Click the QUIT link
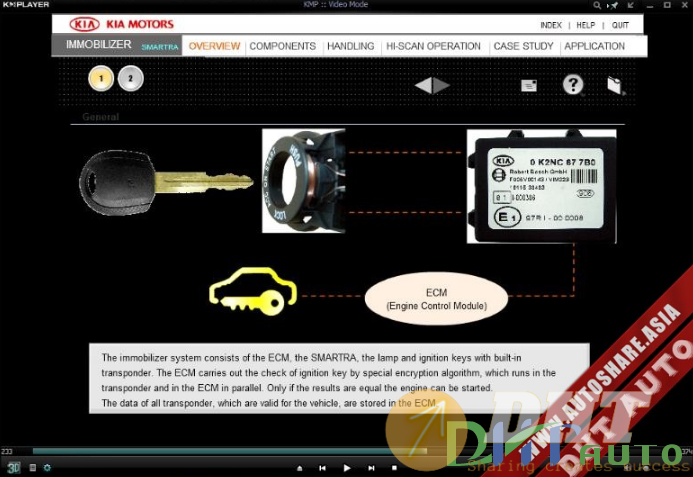The image size is (693, 477). pos(620,25)
